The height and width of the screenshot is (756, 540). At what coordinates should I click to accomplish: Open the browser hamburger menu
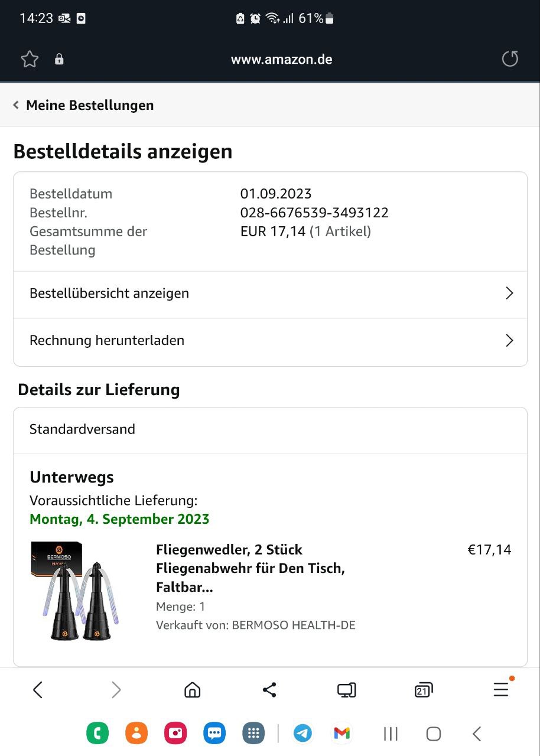tap(501, 690)
